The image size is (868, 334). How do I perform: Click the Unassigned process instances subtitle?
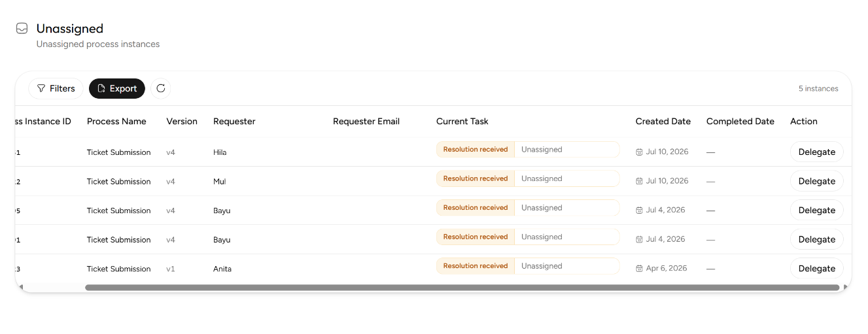[98, 44]
